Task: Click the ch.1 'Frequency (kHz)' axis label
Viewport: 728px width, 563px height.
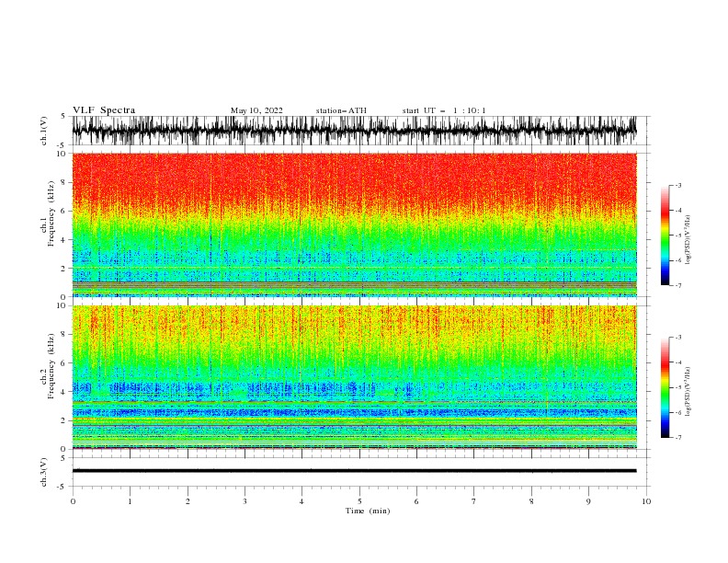Action: coord(51,214)
